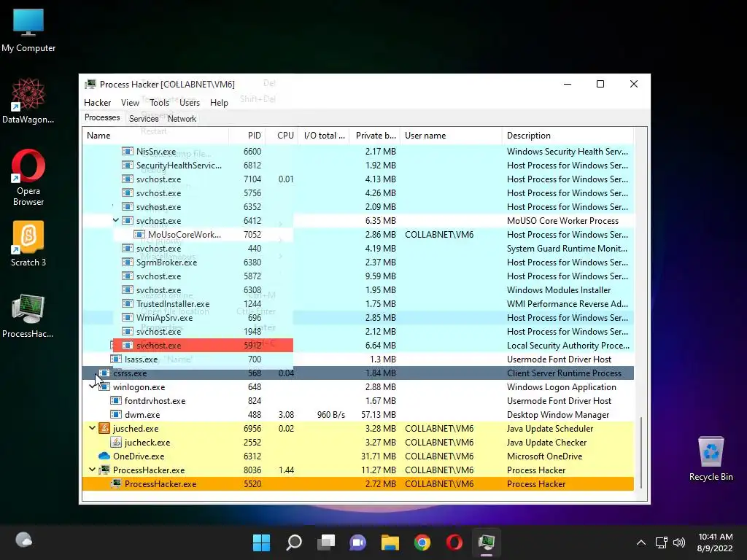The height and width of the screenshot is (560, 747).
Task: Click ProcessHacker.exe PID 5520 icon
Action: pos(116,484)
